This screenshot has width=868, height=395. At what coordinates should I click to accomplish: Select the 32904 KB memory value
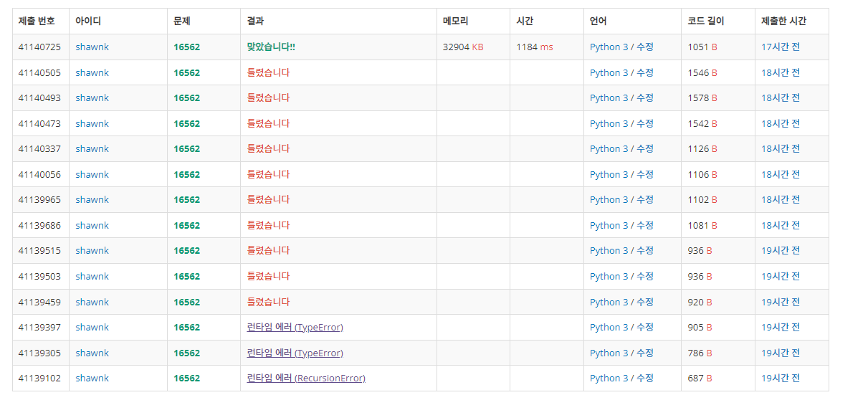coord(463,47)
